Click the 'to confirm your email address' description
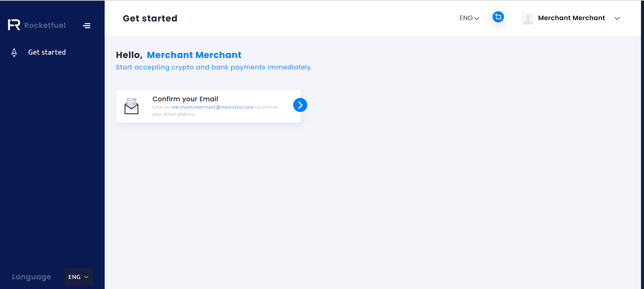The height and width of the screenshot is (289, 644). (x=174, y=114)
